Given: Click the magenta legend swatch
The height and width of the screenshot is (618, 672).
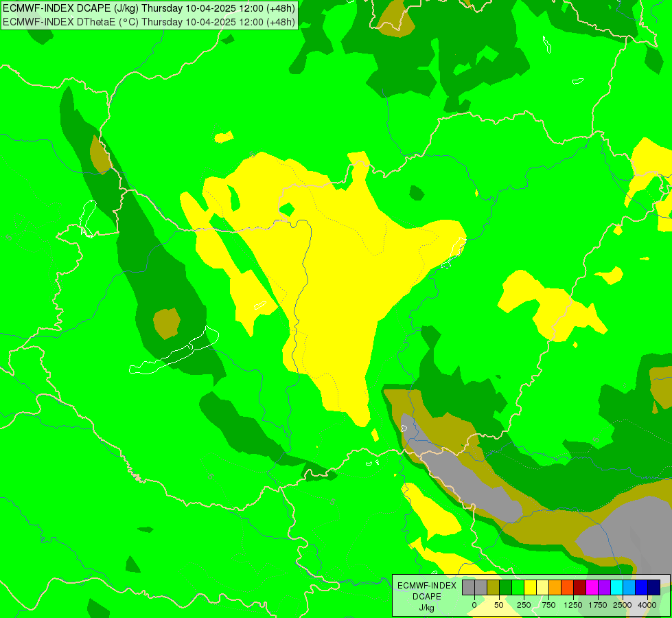Looking at the screenshot, I should point(592,587).
